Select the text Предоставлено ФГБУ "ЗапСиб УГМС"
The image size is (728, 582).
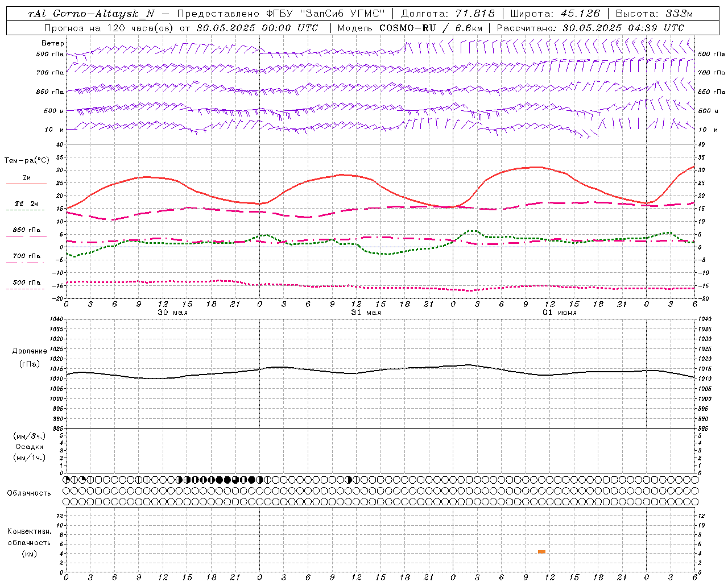pos(281,14)
